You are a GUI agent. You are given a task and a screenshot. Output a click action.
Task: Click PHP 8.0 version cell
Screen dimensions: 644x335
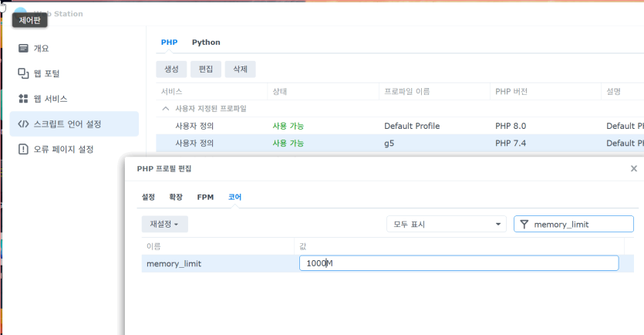click(511, 126)
